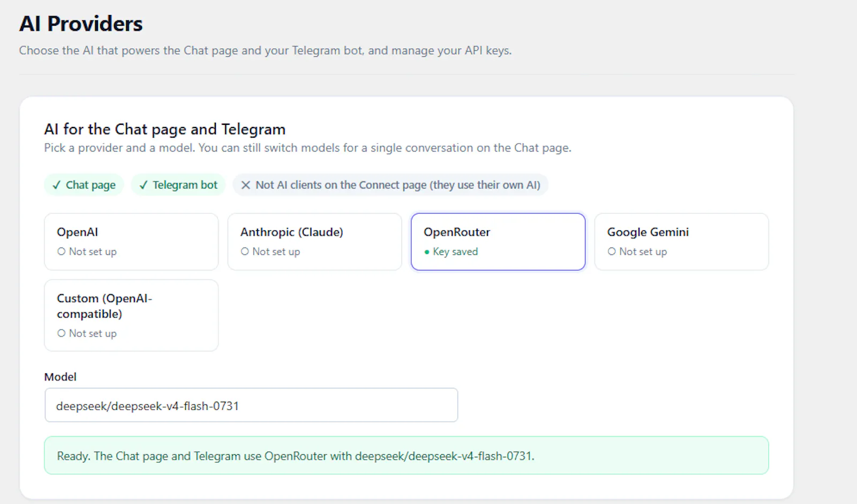The height and width of the screenshot is (504, 857).
Task: Click the Not set up circle under Custom provider
Action: [x=61, y=333]
